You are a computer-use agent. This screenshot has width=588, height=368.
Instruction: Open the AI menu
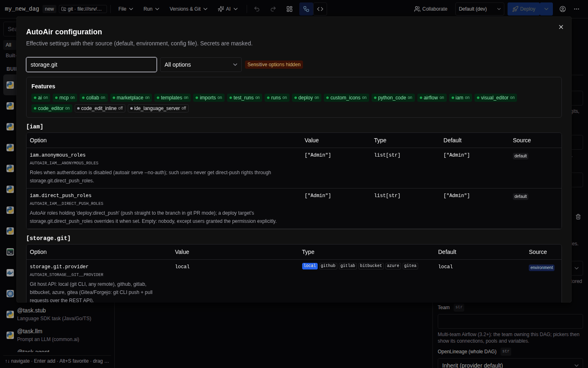(x=228, y=9)
